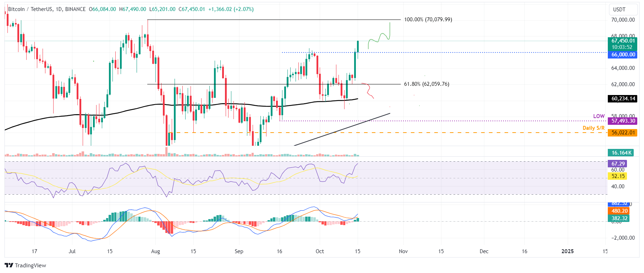The image size is (644, 273).
Task: Select the 2025 marker on time axis
Action: point(567,251)
